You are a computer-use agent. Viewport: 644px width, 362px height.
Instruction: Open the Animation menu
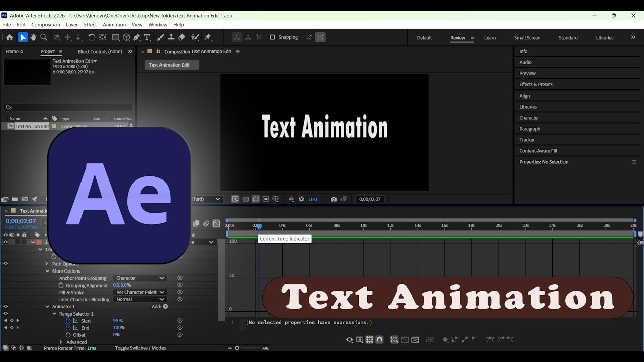click(x=114, y=25)
